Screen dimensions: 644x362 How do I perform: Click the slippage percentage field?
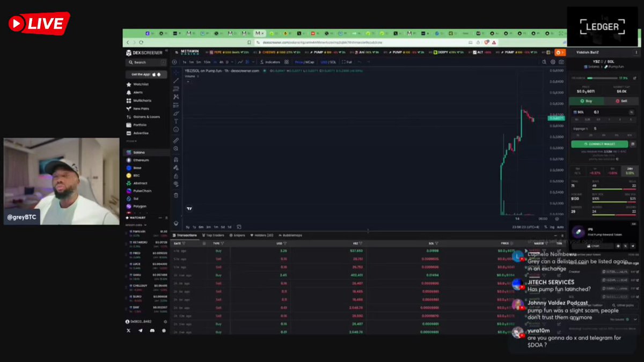click(x=604, y=129)
